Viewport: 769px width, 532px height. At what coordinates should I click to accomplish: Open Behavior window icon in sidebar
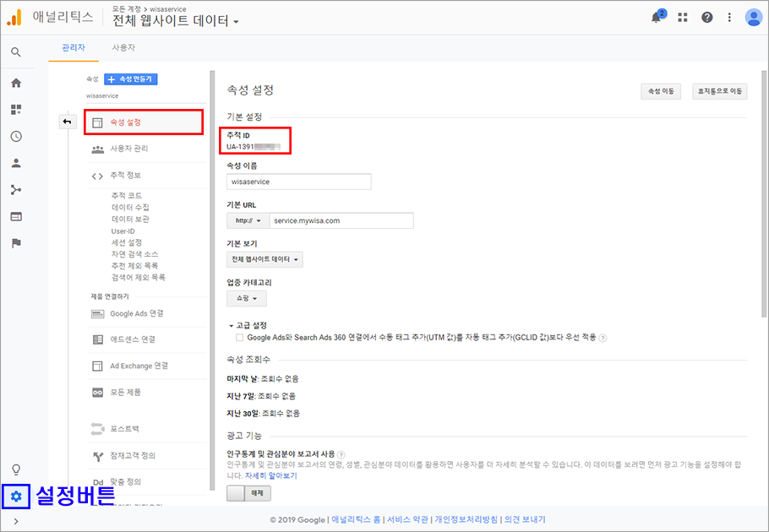coord(16,216)
